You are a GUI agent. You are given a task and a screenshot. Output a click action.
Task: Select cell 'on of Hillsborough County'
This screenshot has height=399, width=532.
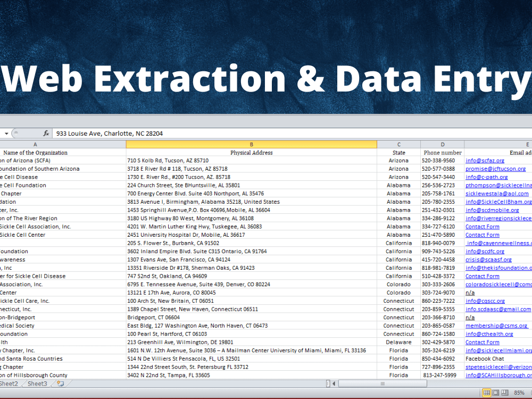(63, 375)
